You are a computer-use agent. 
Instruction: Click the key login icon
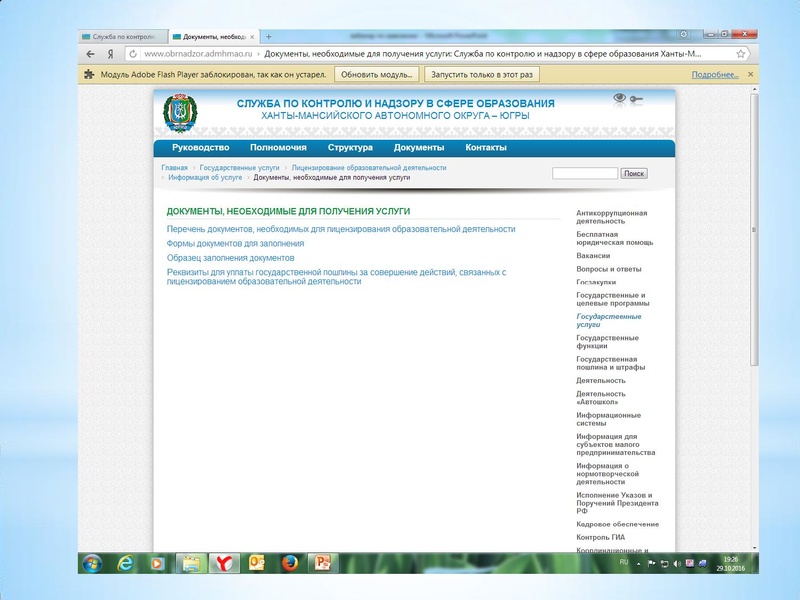(x=637, y=99)
